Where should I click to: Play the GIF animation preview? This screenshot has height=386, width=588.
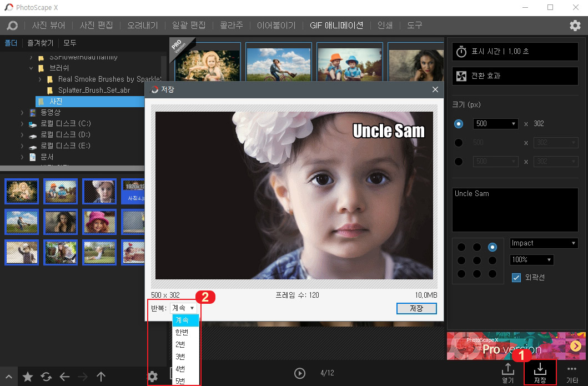[x=300, y=373]
